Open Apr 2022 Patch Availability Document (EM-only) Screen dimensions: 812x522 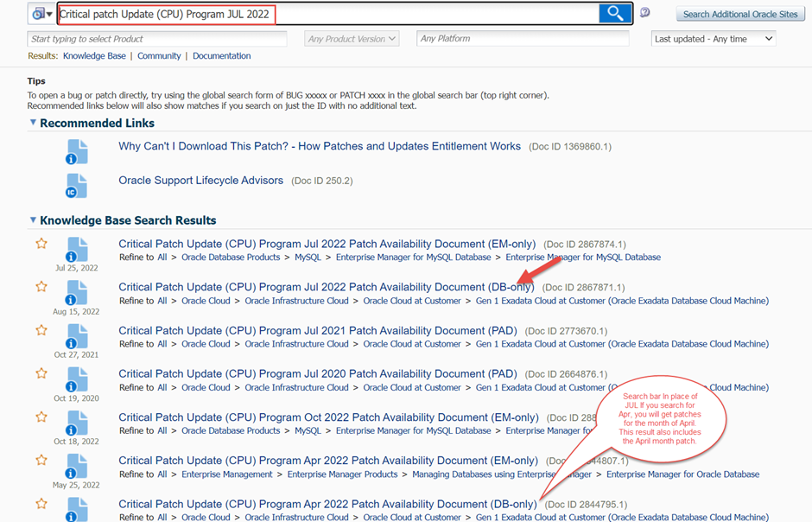pos(328,461)
